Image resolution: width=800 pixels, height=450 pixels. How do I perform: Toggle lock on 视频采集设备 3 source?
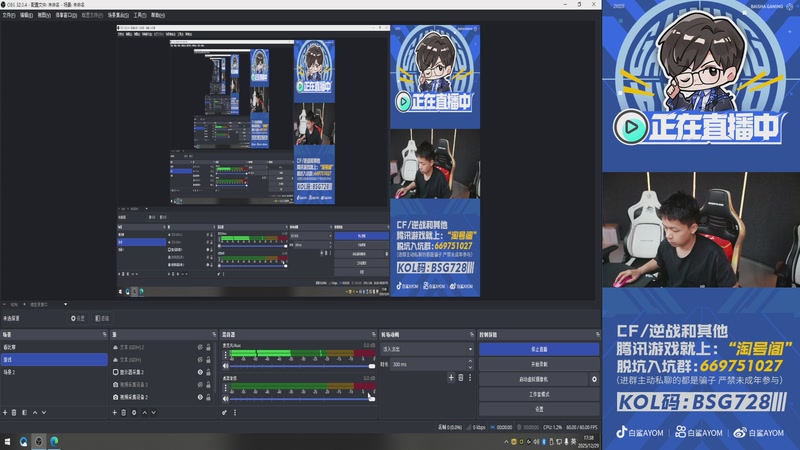click(x=208, y=385)
